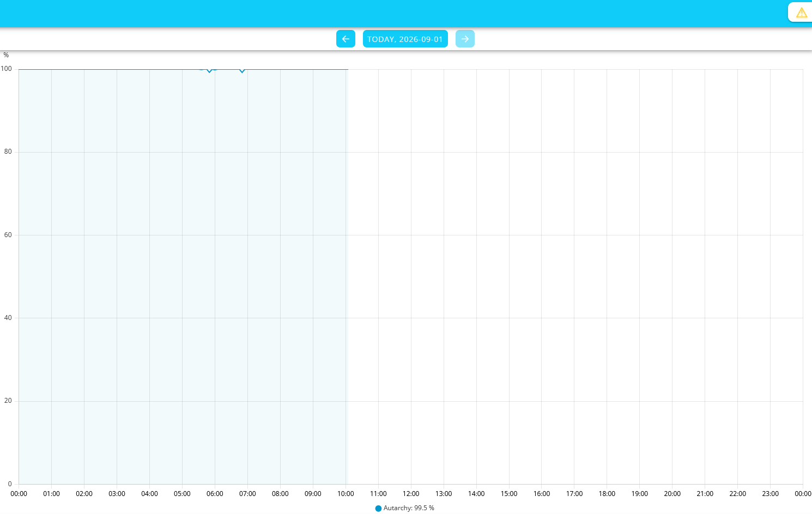
Task: Click the 60 y-axis label
Action: [8, 235]
